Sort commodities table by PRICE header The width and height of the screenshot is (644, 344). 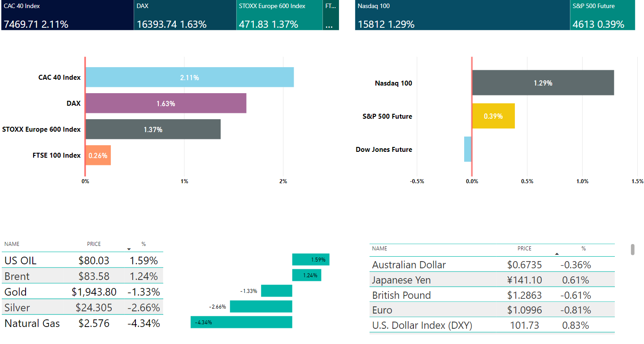point(94,244)
